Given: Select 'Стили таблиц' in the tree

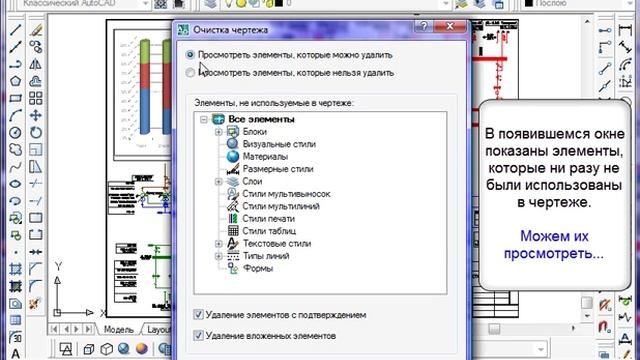Looking at the screenshot, I should tap(269, 231).
